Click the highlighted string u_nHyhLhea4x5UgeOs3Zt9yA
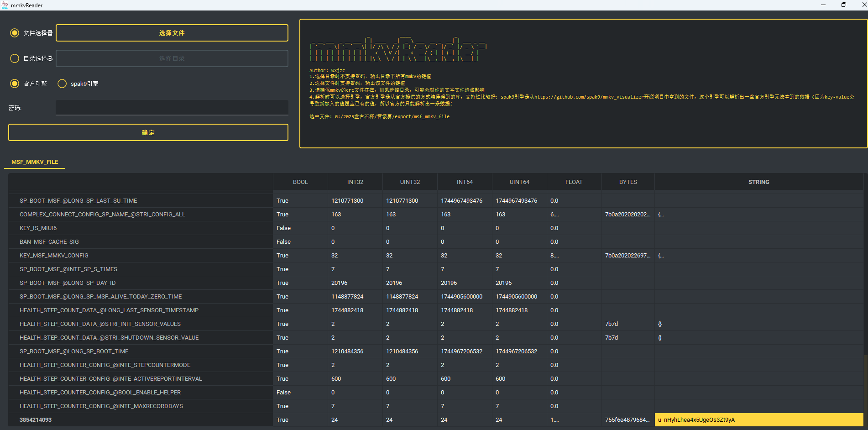This screenshot has width=868, height=430. [x=759, y=420]
